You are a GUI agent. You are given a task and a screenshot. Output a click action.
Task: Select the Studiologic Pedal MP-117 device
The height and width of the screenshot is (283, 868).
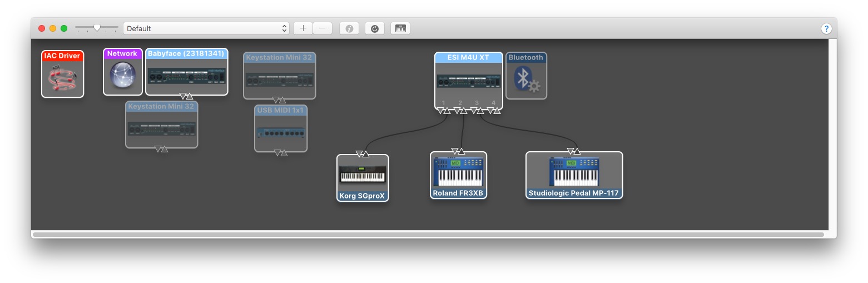[574, 175]
